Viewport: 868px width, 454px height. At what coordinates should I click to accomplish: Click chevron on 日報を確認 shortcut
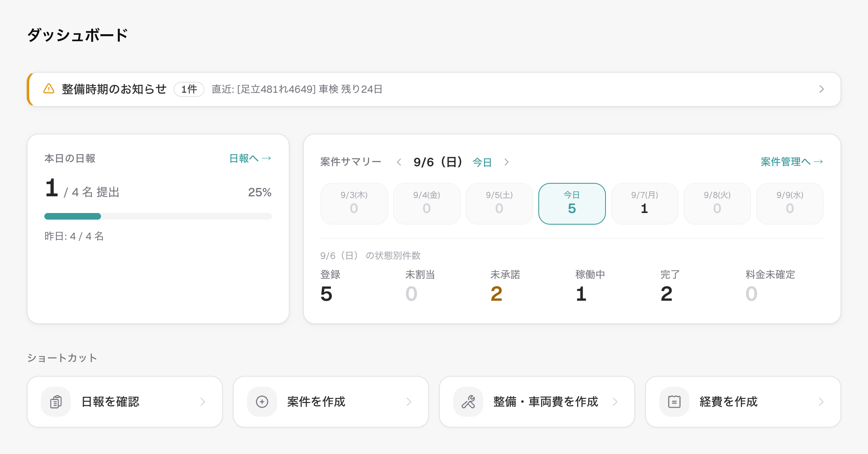(x=203, y=402)
